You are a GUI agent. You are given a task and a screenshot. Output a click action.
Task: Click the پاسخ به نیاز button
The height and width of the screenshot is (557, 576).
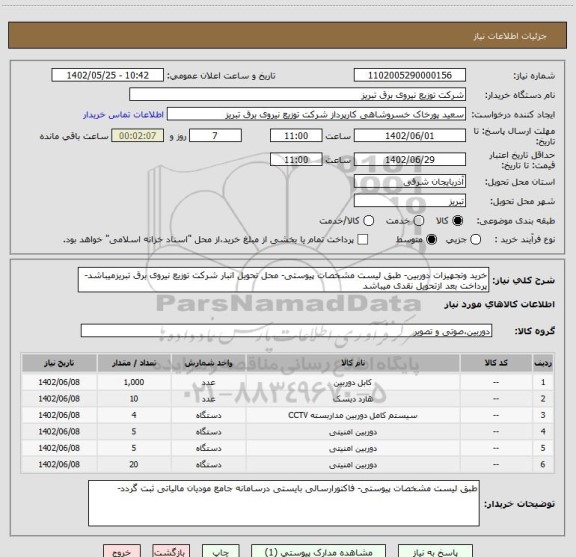click(x=436, y=551)
